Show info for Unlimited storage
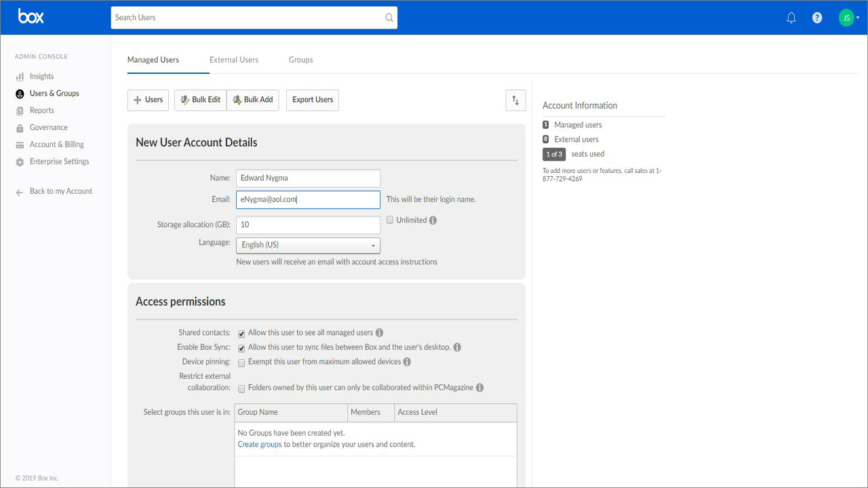 [x=433, y=220]
